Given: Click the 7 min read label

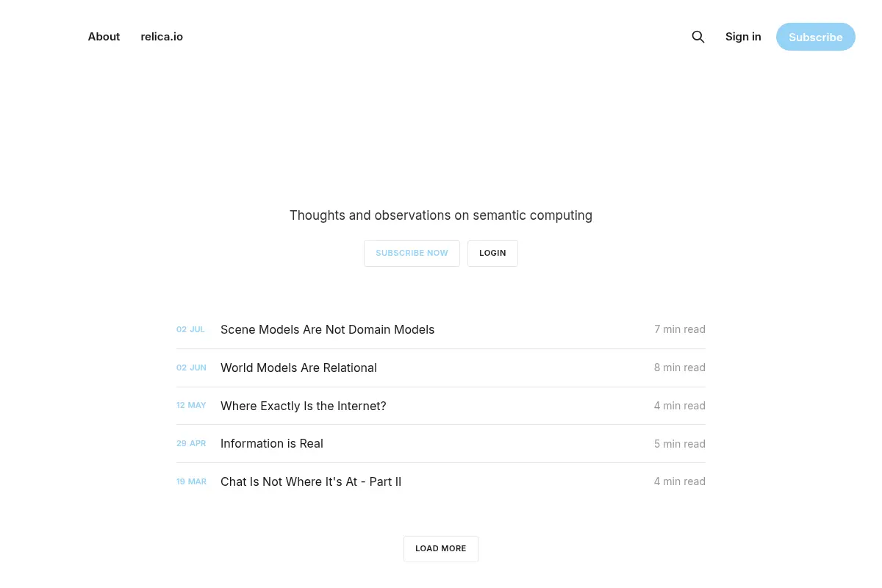Looking at the screenshot, I should [680, 329].
